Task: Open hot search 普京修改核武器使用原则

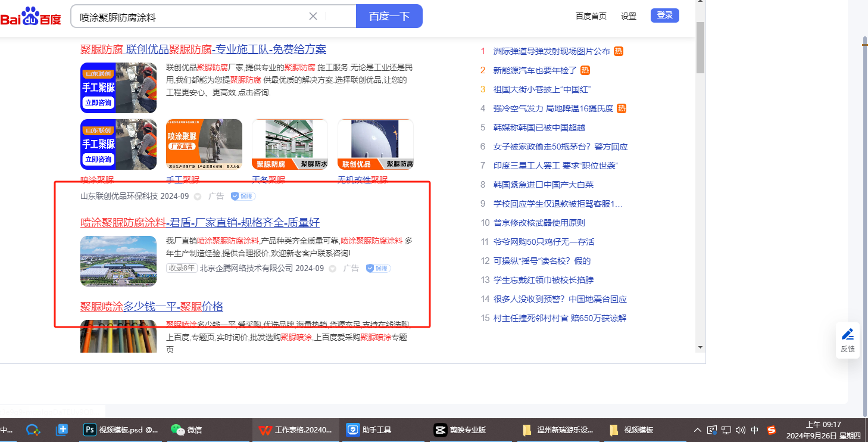Action: coord(539,223)
